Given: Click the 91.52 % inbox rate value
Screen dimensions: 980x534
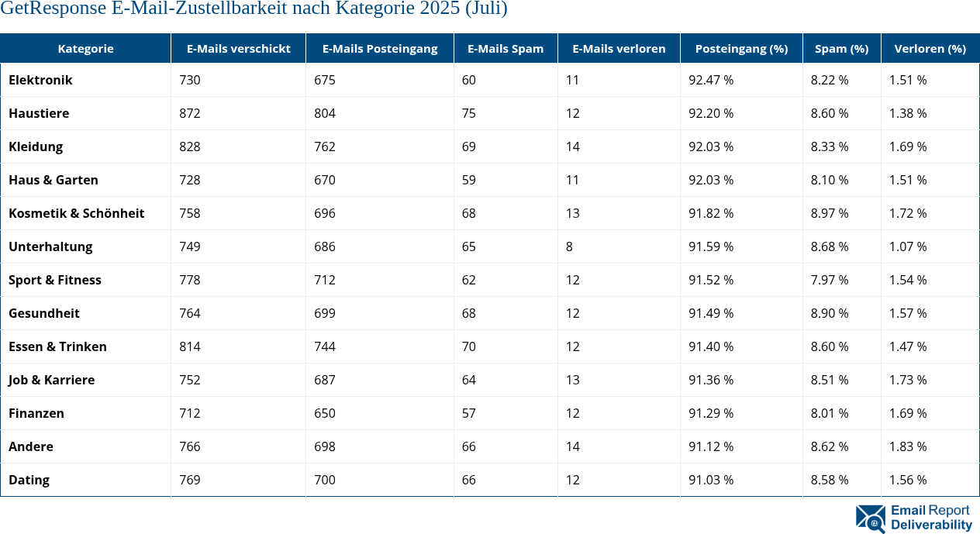Looking at the screenshot, I should [711, 280].
